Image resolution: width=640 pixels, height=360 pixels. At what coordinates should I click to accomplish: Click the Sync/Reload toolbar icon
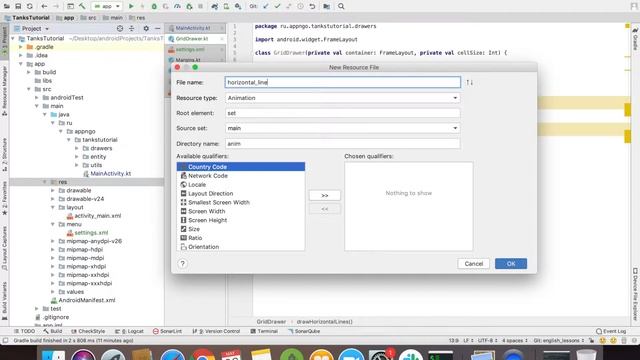point(29,6)
